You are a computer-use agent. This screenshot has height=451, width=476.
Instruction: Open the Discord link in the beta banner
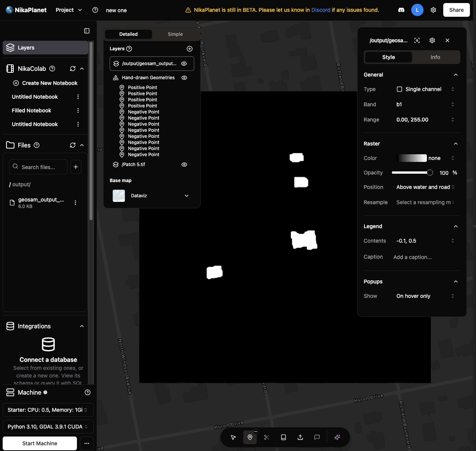[321, 10]
